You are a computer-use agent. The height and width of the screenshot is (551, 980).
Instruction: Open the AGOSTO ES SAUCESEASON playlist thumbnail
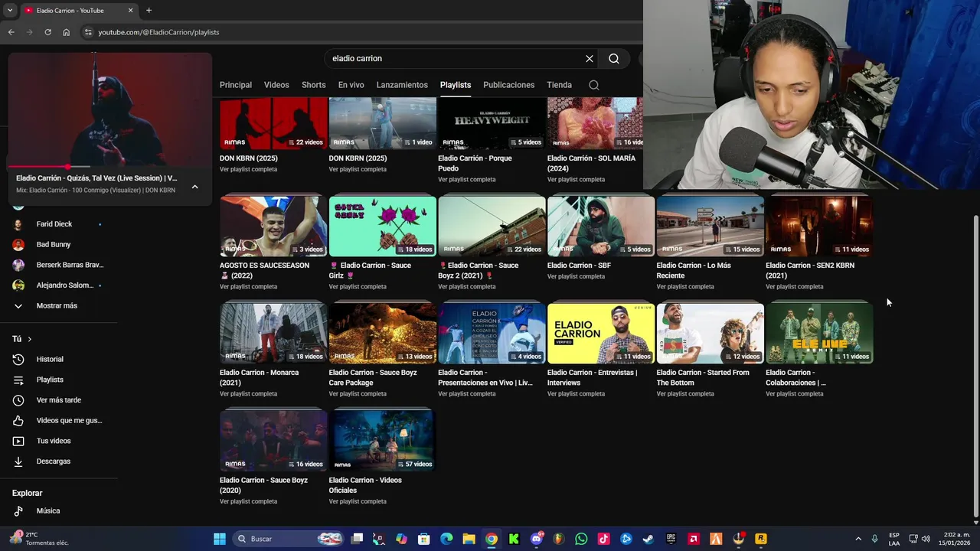point(273,226)
